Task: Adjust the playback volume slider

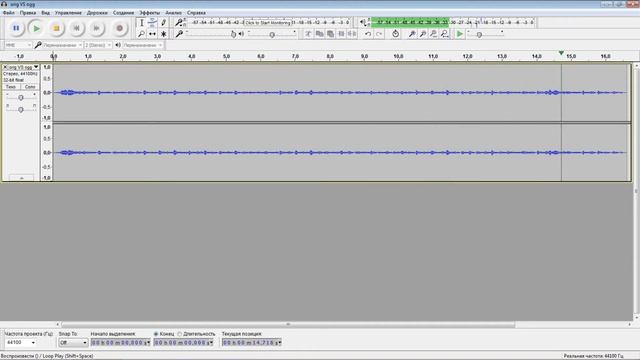Action: 272,34
